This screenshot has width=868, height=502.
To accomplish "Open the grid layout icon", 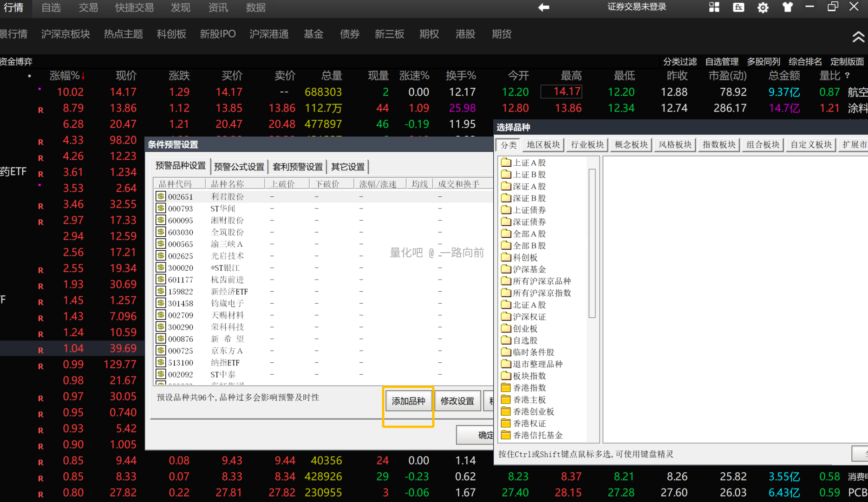I will (x=714, y=7).
